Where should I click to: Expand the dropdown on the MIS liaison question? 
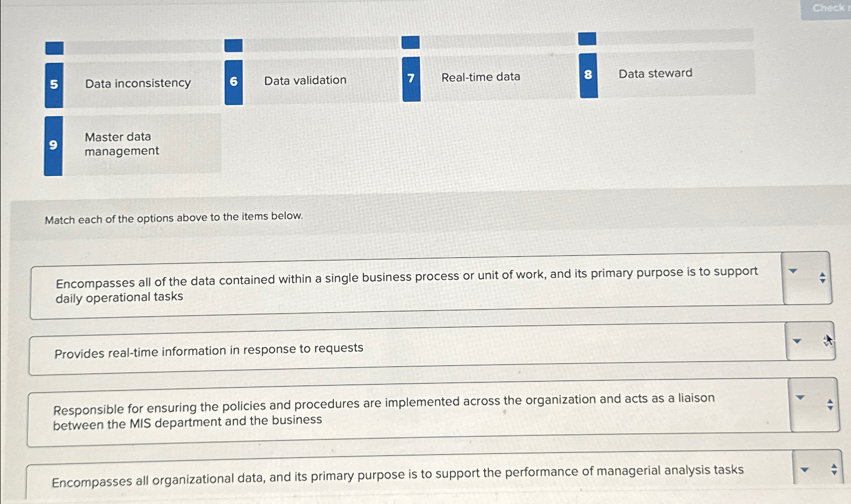point(801,397)
